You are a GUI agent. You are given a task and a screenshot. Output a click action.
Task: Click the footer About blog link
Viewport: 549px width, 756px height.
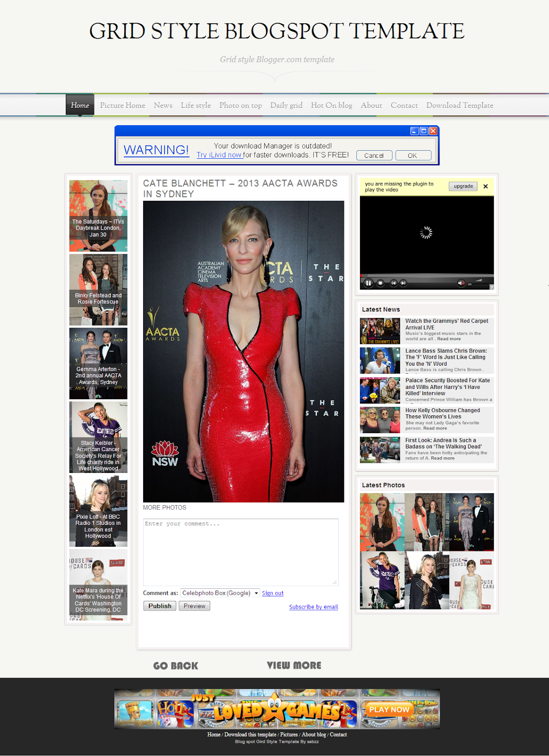tap(314, 734)
